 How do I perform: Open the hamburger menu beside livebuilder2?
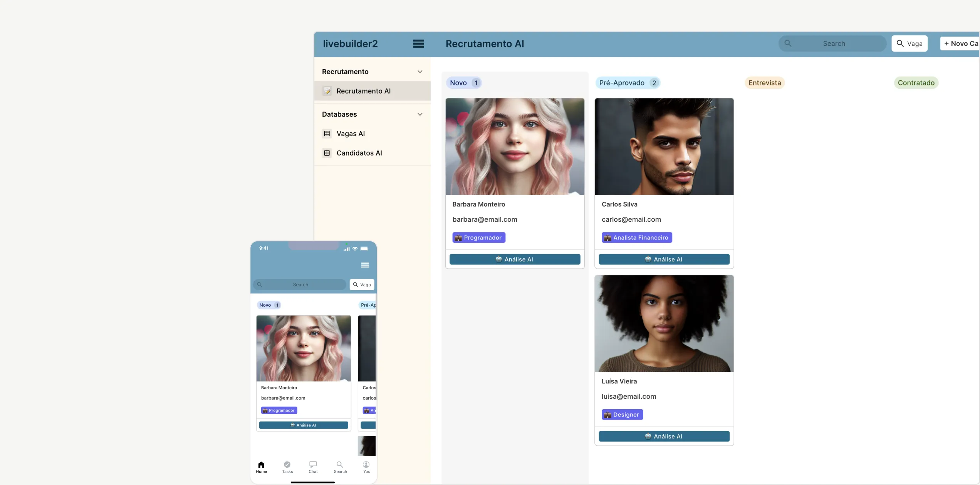click(418, 44)
